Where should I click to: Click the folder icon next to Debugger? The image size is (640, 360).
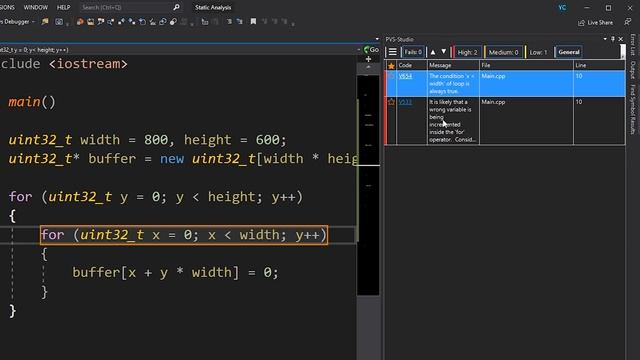pyautogui.click(x=45, y=22)
